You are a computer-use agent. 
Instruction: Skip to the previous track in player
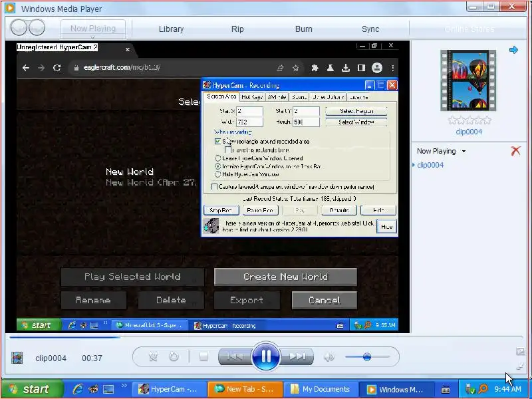235,356
